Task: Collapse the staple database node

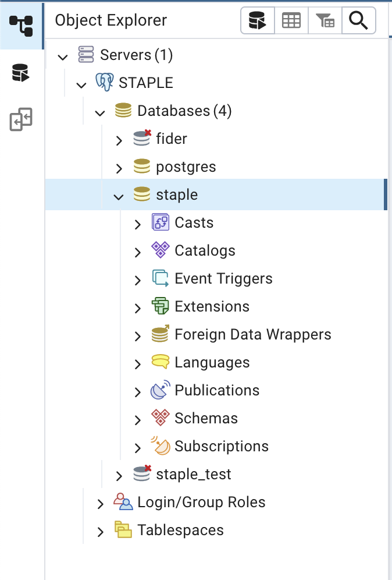Action: point(119,196)
